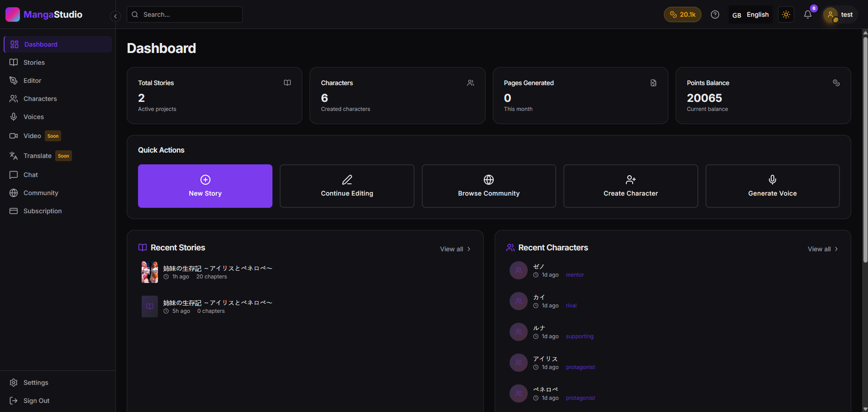Click the Chat bubble icon in sidebar
The height and width of the screenshot is (412, 868).
pos(14,175)
